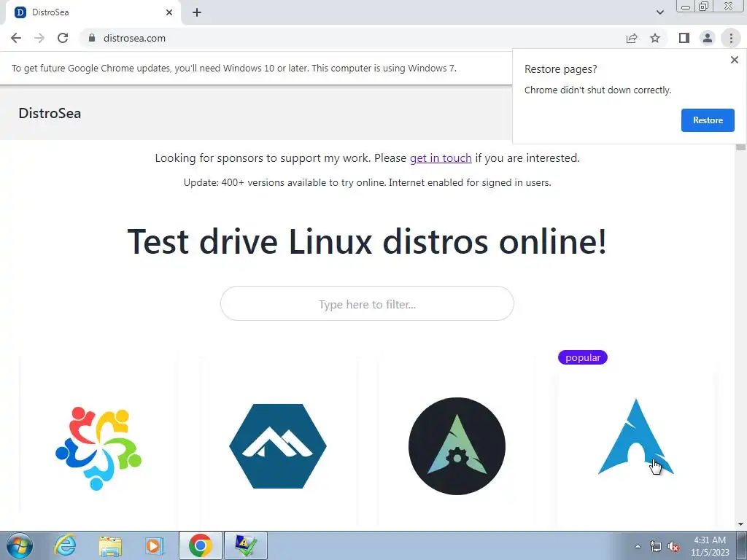Click the address bar URL

click(134, 38)
